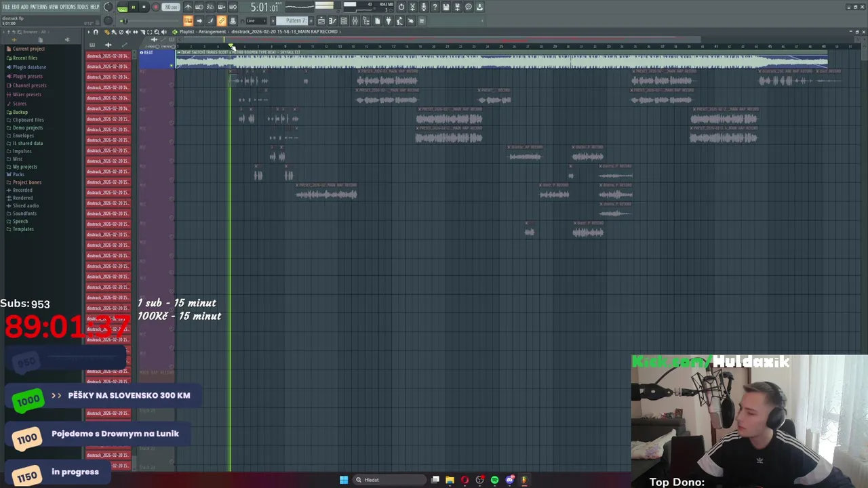Click the Windows Start button

point(344,480)
